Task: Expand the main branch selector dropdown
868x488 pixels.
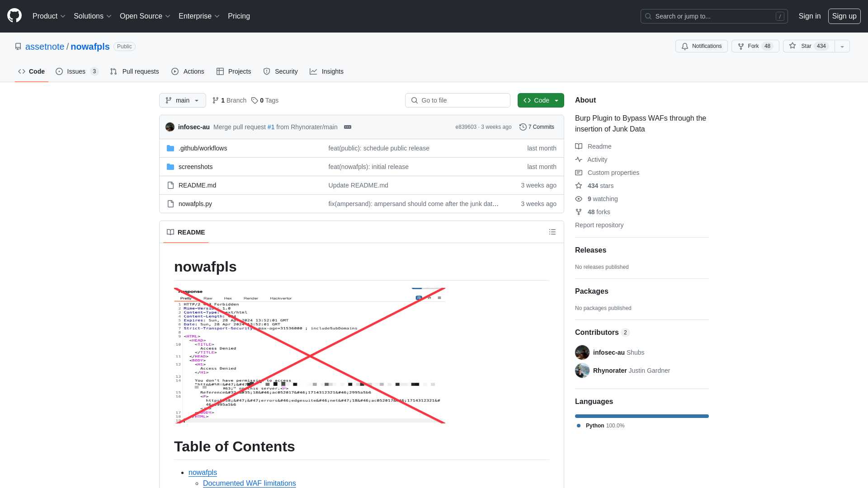Action: coord(183,100)
